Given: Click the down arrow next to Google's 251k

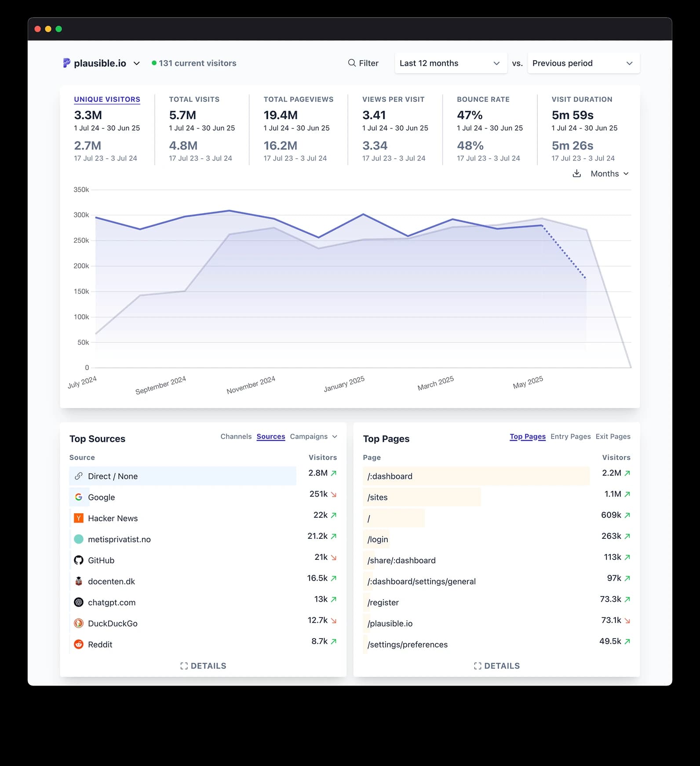Looking at the screenshot, I should [334, 494].
